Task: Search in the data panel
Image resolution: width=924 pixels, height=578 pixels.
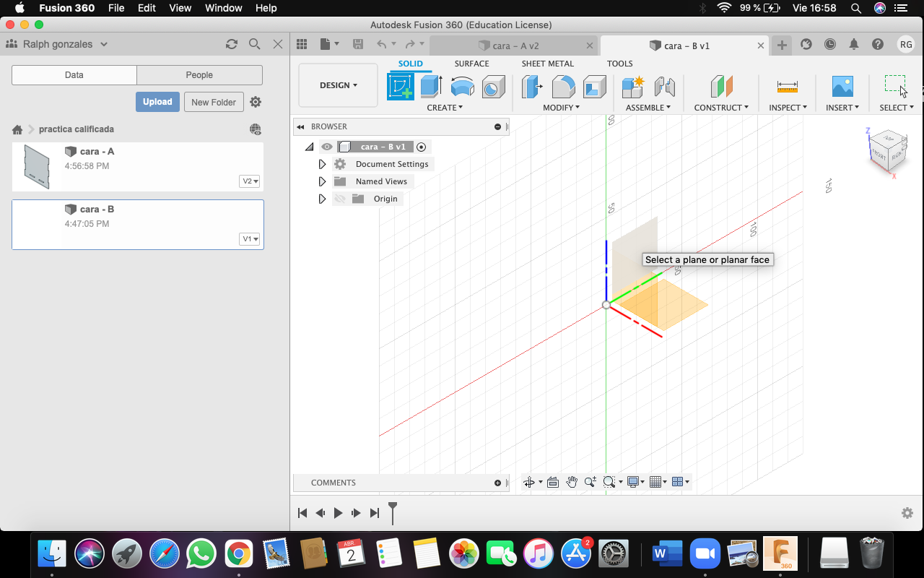Action: [254, 44]
